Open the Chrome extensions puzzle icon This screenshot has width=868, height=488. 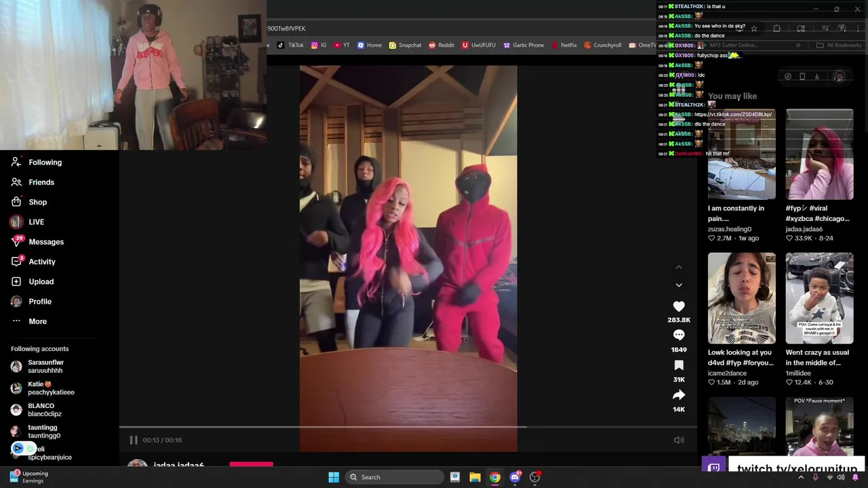pyautogui.click(x=776, y=28)
